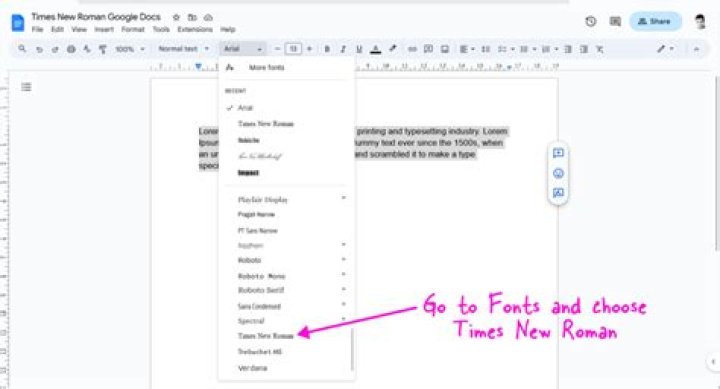Viewport: 720px width, 389px height.
Task: Suggest edits from floating side button
Action: pos(558,193)
